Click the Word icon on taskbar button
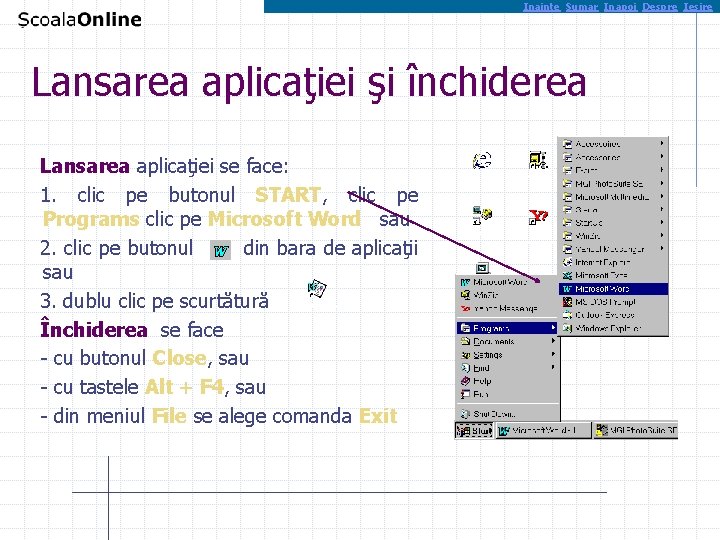 click(x=504, y=431)
